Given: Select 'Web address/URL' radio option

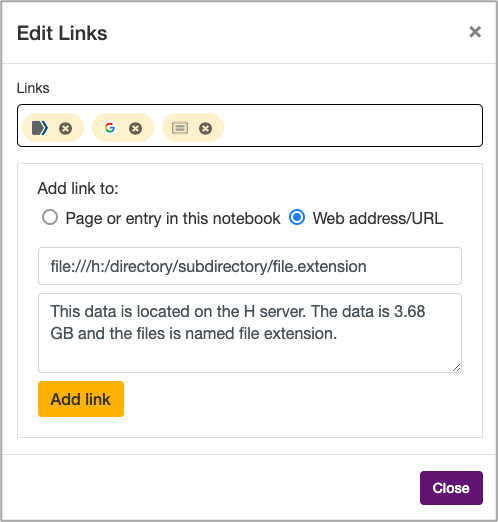Looking at the screenshot, I should [297, 218].
